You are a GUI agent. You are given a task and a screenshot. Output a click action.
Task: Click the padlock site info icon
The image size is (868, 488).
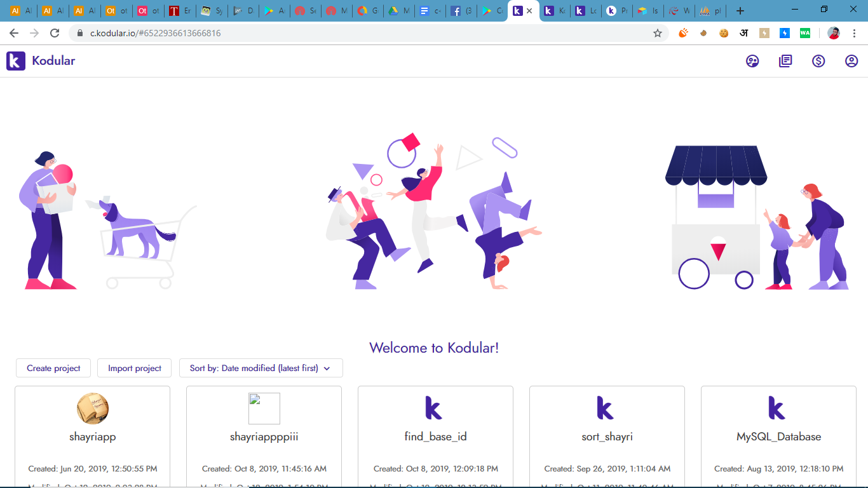80,33
